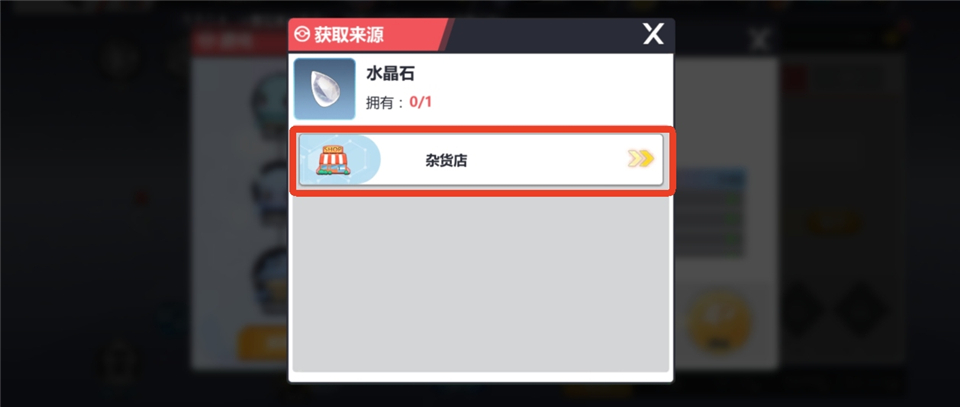Click the 水晶石 crystal item icon
Screen dimensions: 960x407
[x=324, y=89]
